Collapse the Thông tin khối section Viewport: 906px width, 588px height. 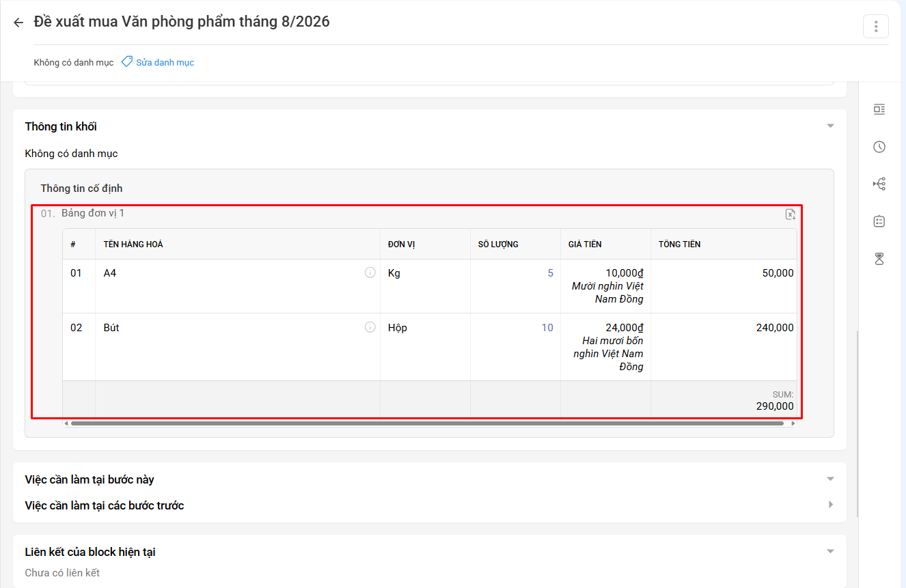point(830,126)
